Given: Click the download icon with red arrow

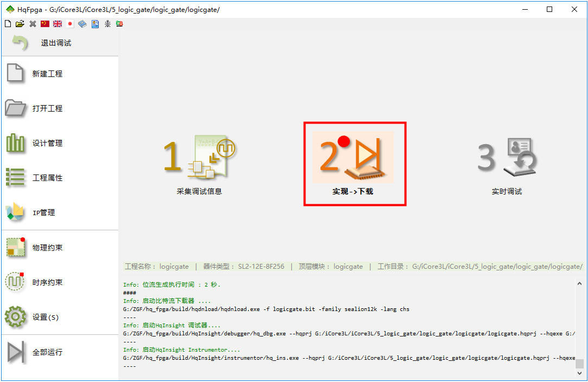Looking at the screenshot, I should tap(119, 24).
